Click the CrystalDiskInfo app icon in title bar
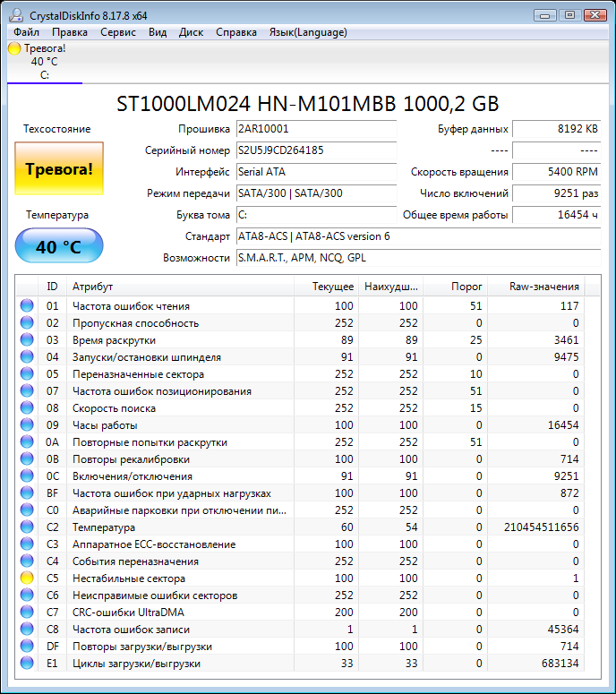 tap(16, 15)
